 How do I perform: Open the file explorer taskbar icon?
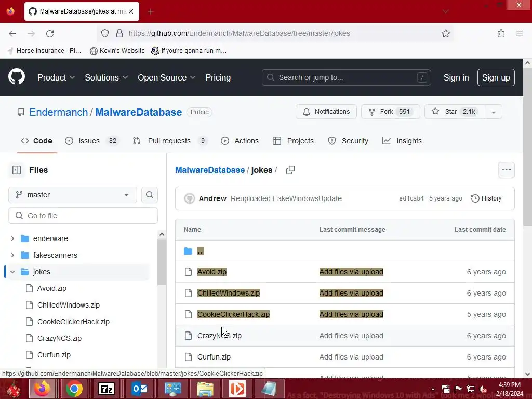(205, 389)
